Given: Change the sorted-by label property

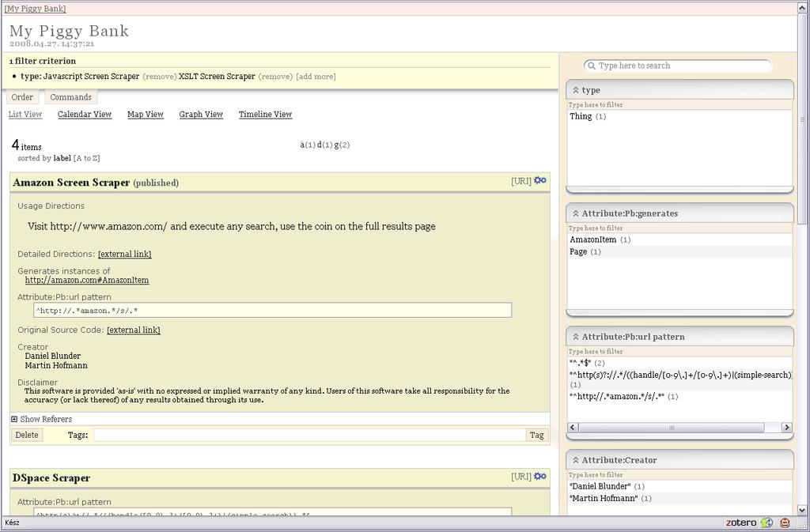Looking at the screenshot, I should pyautogui.click(x=62, y=158).
